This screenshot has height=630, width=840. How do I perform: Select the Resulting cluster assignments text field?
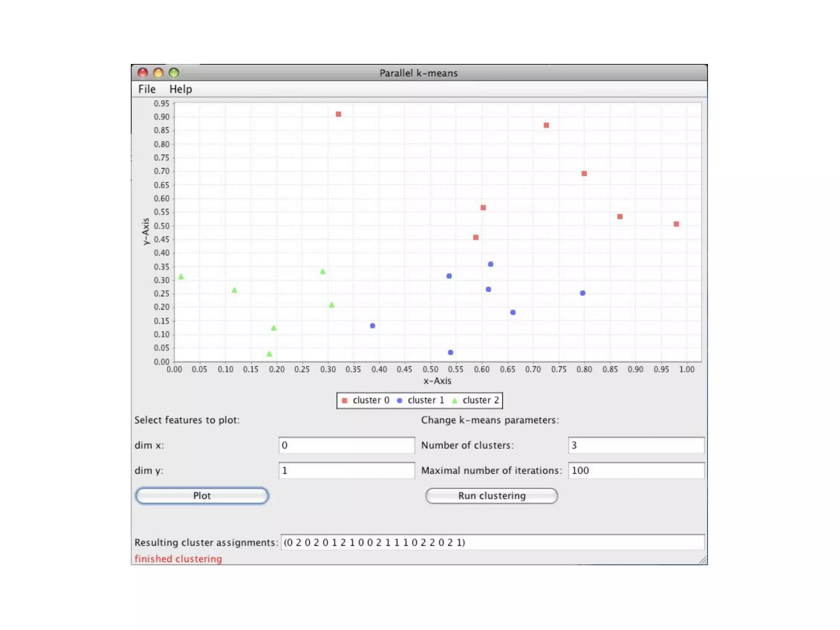tap(492, 542)
